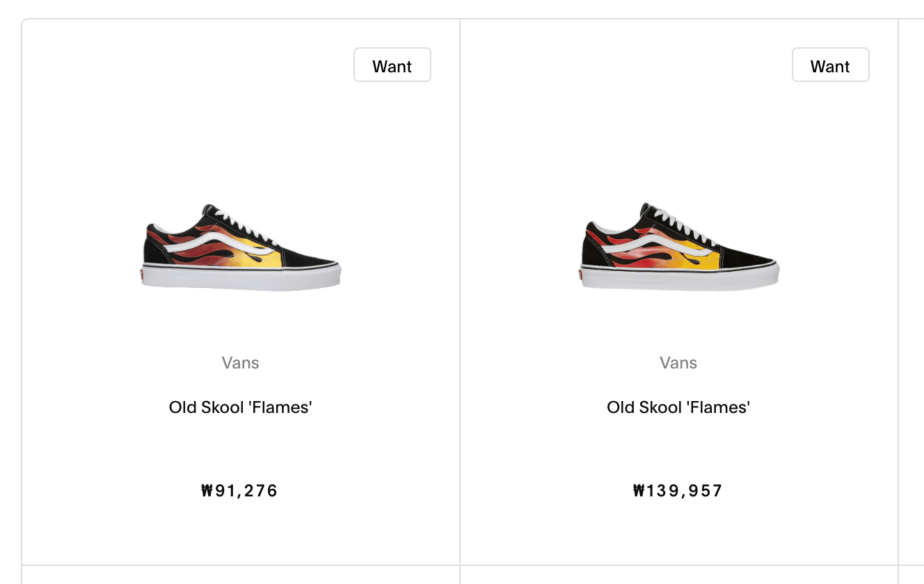Click the ₩139,957 price label
This screenshot has height=584, width=924.
[x=678, y=490]
